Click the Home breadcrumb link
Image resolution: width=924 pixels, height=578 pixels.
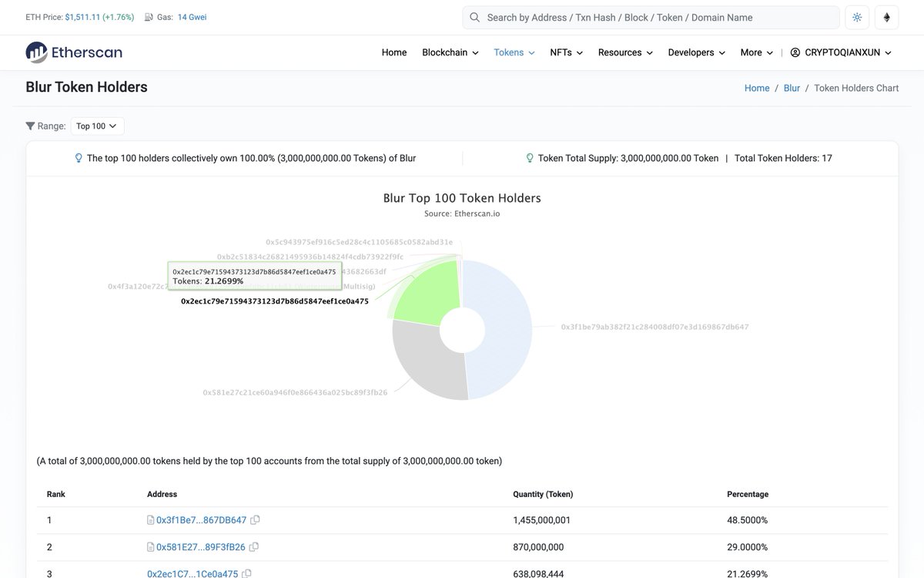coord(757,88)
